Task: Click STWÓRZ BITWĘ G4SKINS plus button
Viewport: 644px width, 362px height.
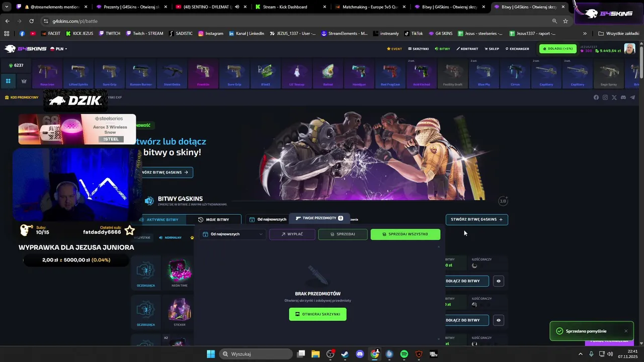Action: click(x=476, y=219)
